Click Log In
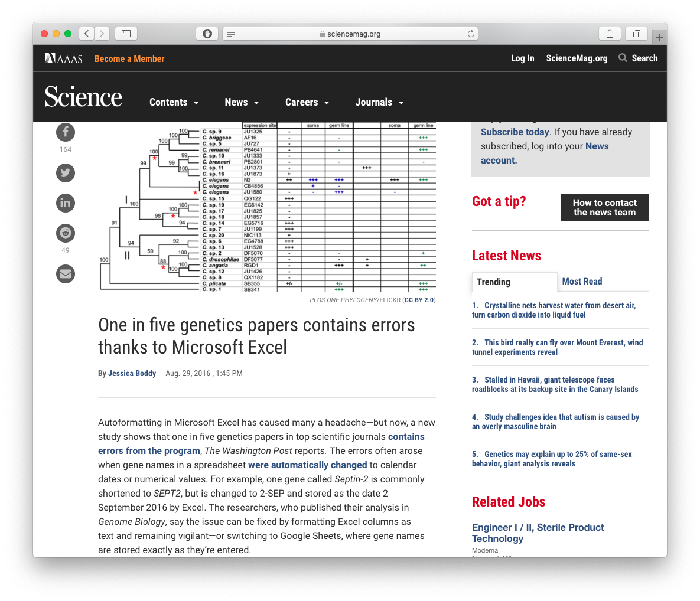The image size is (700, 601). [522, 58]
